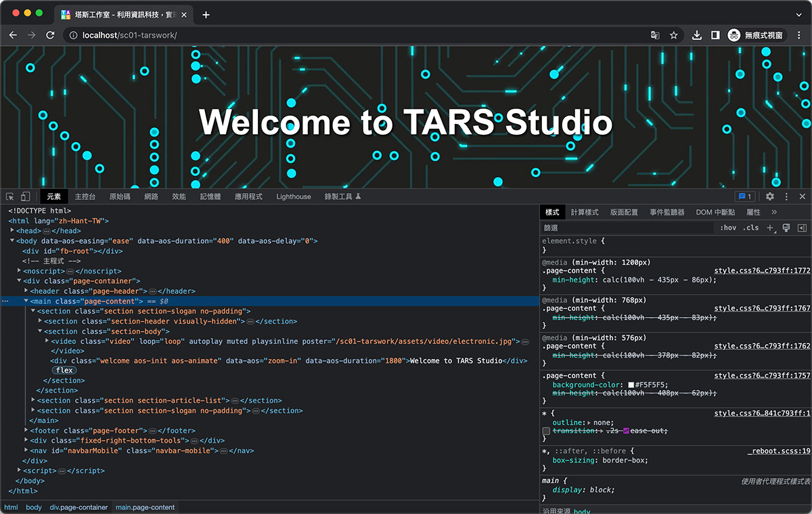Click the browser Forward arrow
812x514 pixels.
(x=31, y=35)
